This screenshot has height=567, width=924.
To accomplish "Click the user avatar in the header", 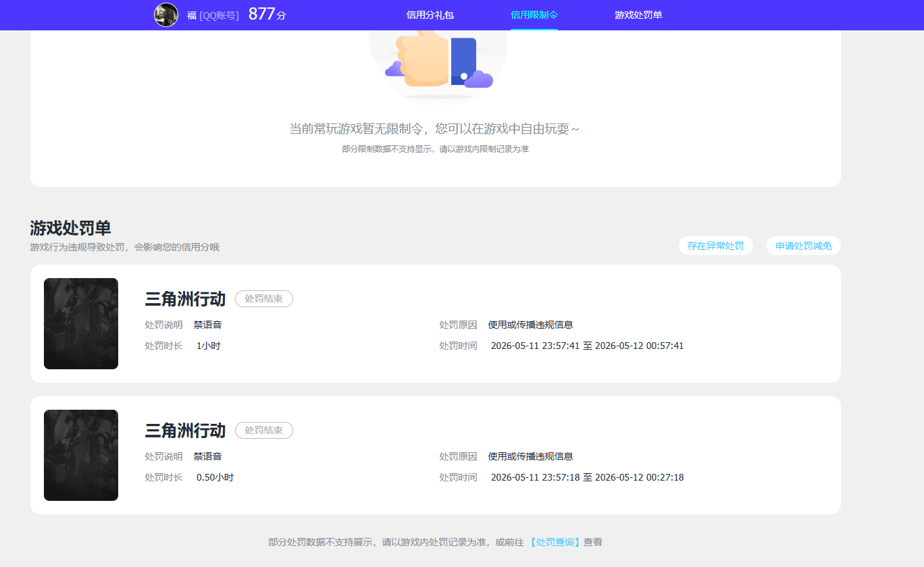I will [x=166, y=15].
